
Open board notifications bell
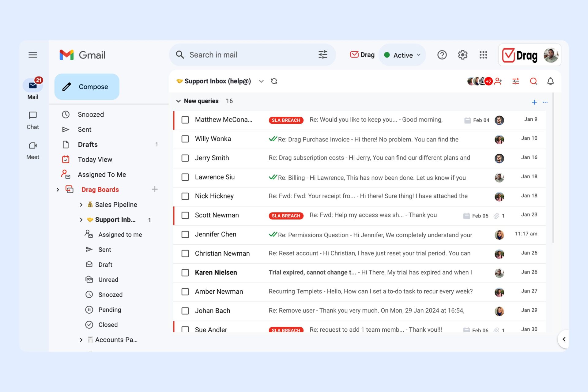[550, 81]
